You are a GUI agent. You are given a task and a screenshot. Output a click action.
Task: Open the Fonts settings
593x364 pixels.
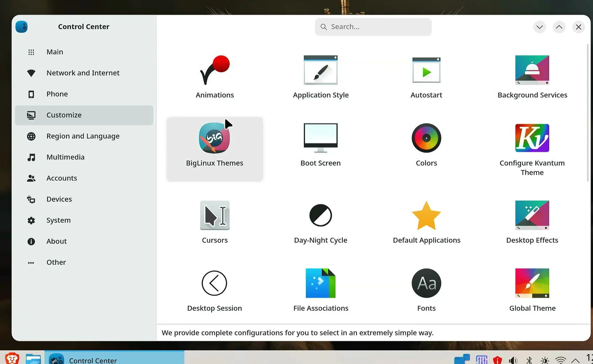[426, 290]
